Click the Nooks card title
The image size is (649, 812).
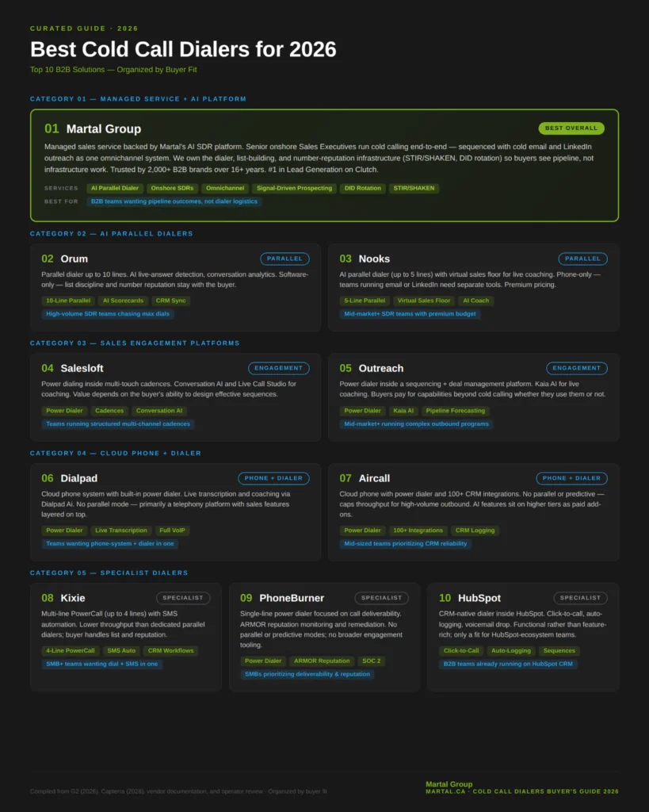(x=374, y=259)
